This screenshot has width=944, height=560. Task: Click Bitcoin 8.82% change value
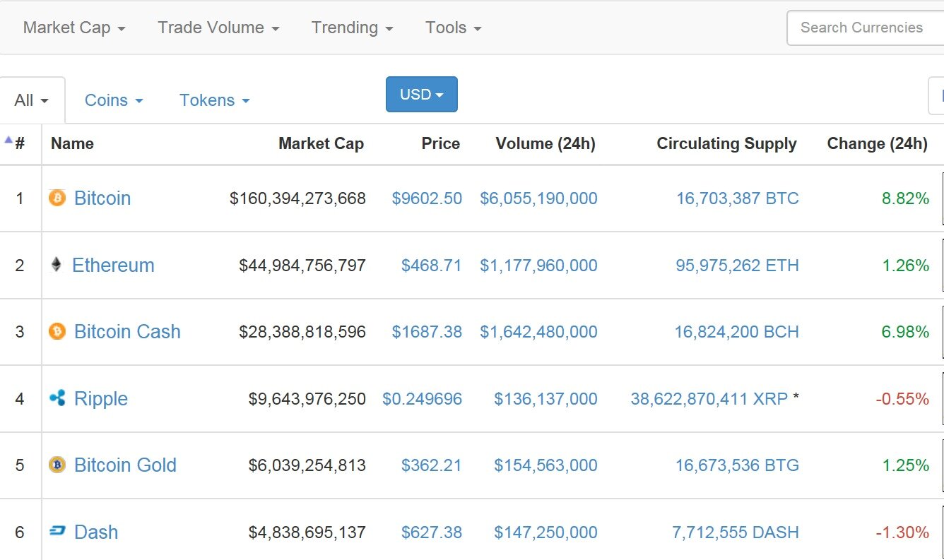[x=905, y=198]
